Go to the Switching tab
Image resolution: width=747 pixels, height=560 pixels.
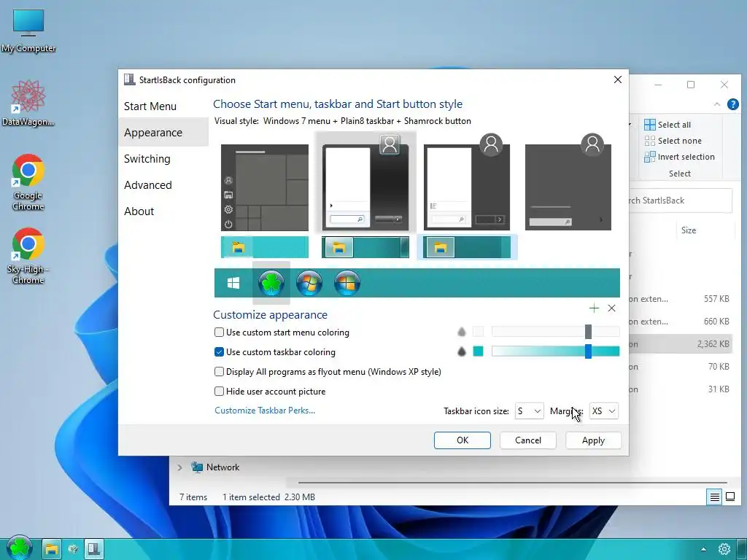[x=147, y=158]
